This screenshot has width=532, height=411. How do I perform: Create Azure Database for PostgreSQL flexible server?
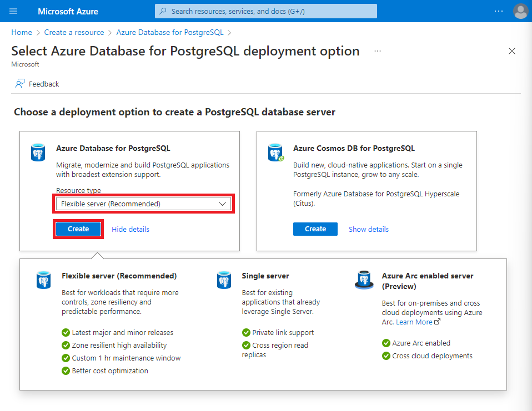click(x=78, y=229)
